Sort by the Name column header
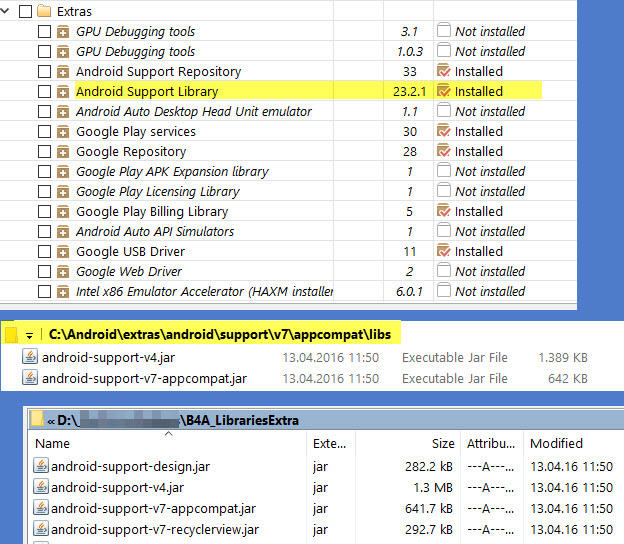 coord(52,443)
